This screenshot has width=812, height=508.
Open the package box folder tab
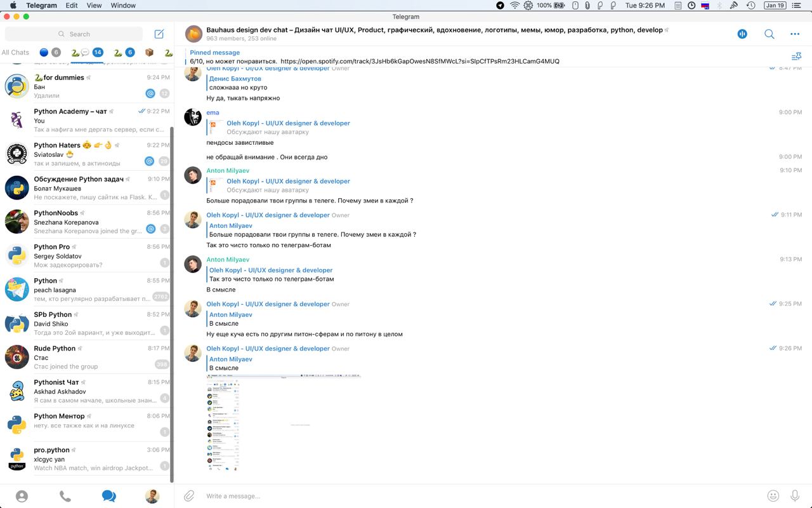(x=149, y=52)
